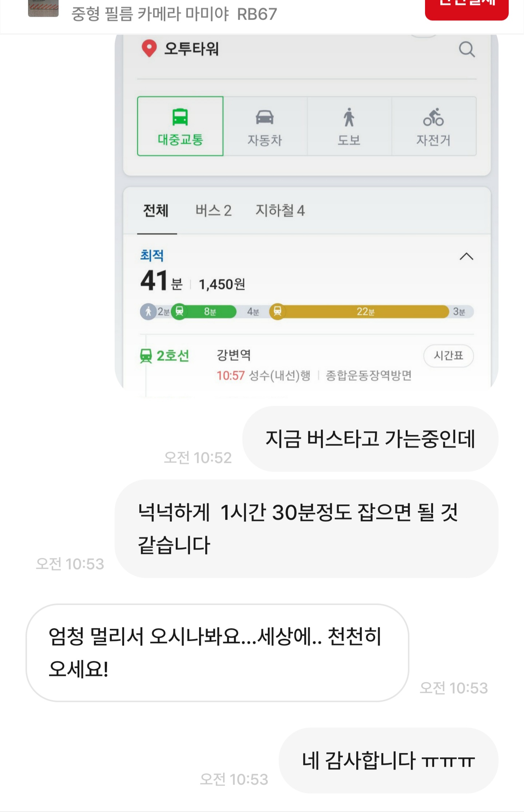Click the yellow 22분 route segment

pyautogui.click(x=365, y=312)
